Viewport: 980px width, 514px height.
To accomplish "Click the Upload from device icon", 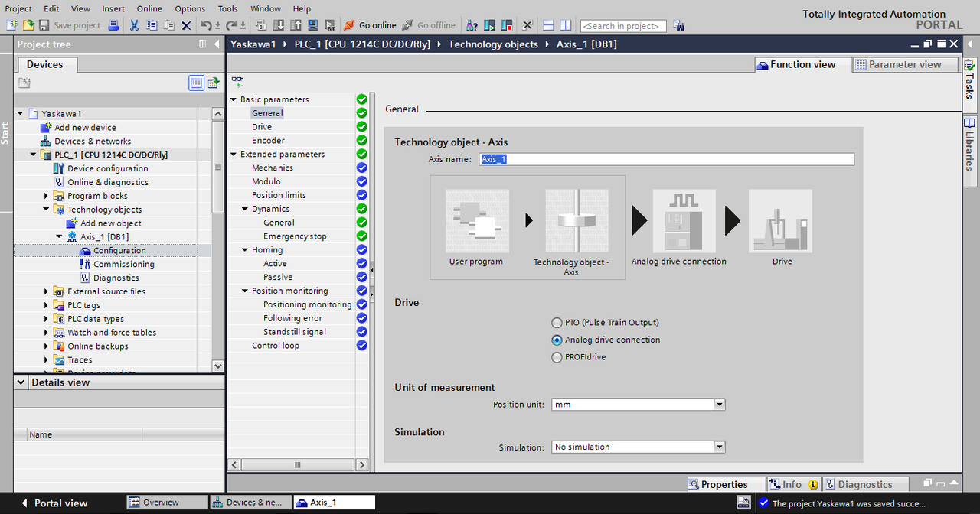I will (x=294, y=25).
